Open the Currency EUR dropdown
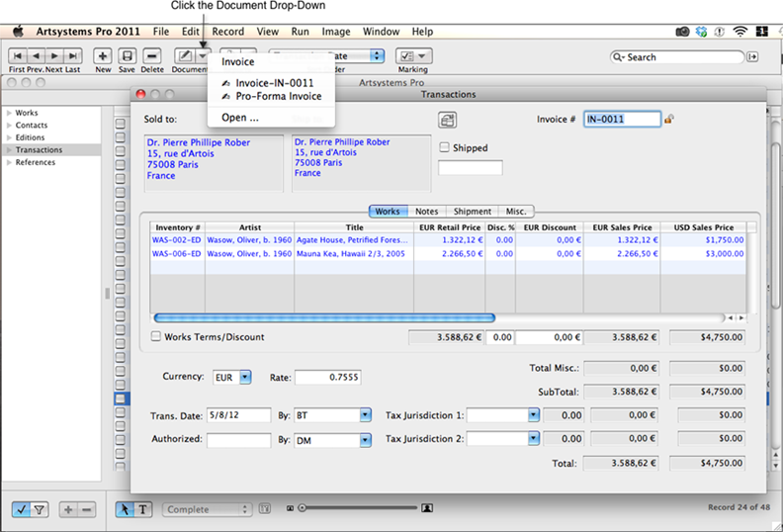 (x=245, y=377)
